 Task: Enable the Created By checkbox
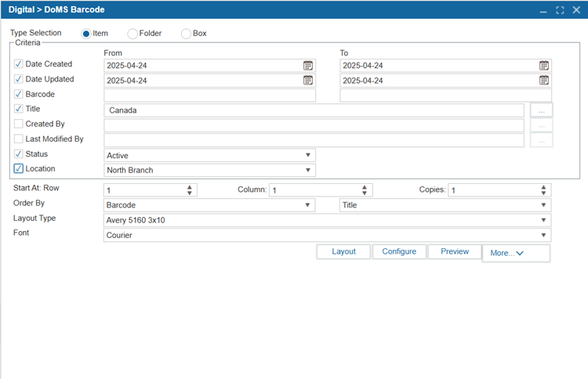(18, 124)
